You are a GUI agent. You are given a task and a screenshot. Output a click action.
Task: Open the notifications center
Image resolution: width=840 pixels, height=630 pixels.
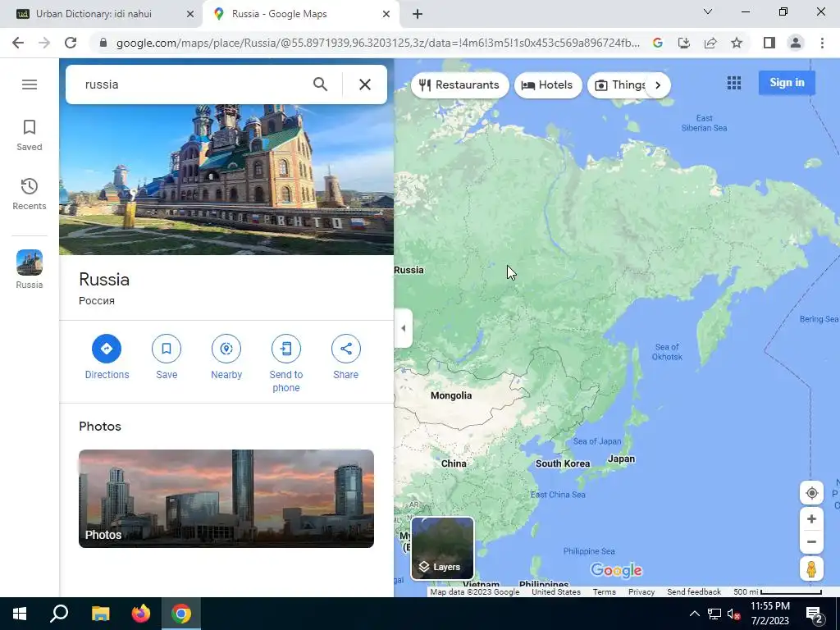815,614
